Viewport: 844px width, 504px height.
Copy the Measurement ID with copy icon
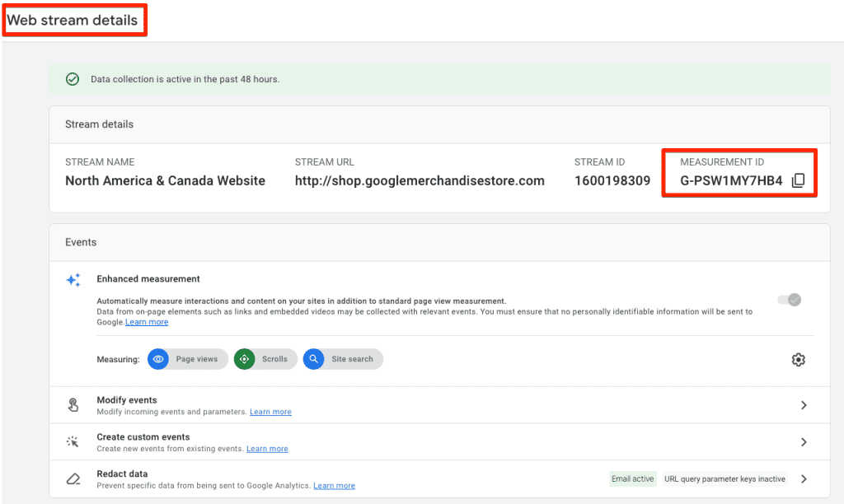pyautogui.click(x=797, y=181)
